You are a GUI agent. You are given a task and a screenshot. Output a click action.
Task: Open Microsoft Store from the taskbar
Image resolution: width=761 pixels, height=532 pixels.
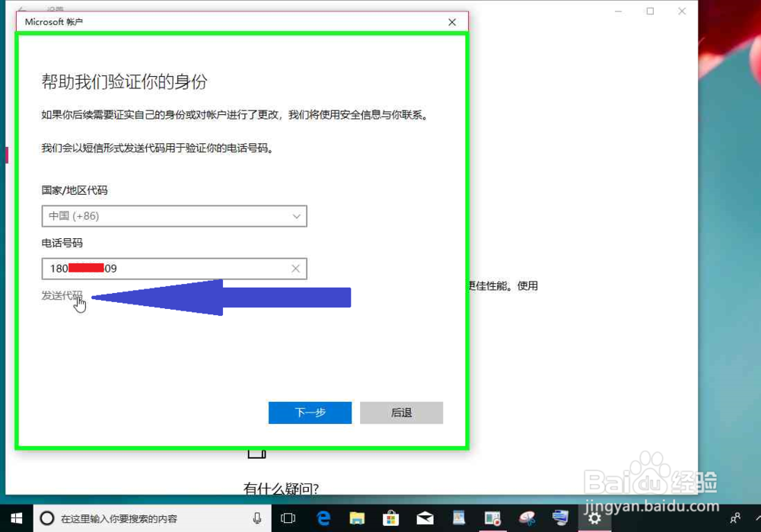390,518
